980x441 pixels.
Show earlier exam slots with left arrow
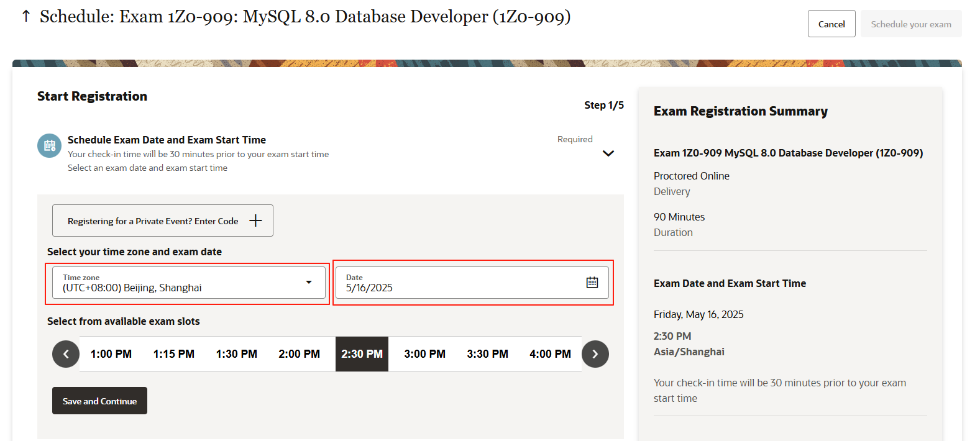point(66,354)
